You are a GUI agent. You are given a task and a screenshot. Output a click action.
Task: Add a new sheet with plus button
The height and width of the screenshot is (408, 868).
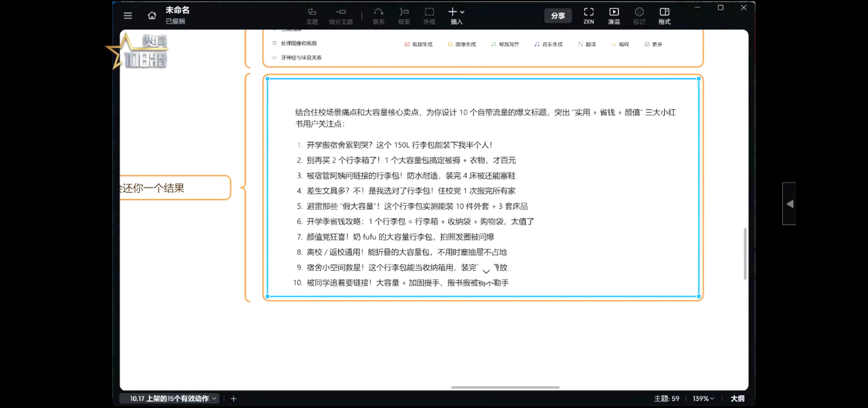tap(234, 398)
